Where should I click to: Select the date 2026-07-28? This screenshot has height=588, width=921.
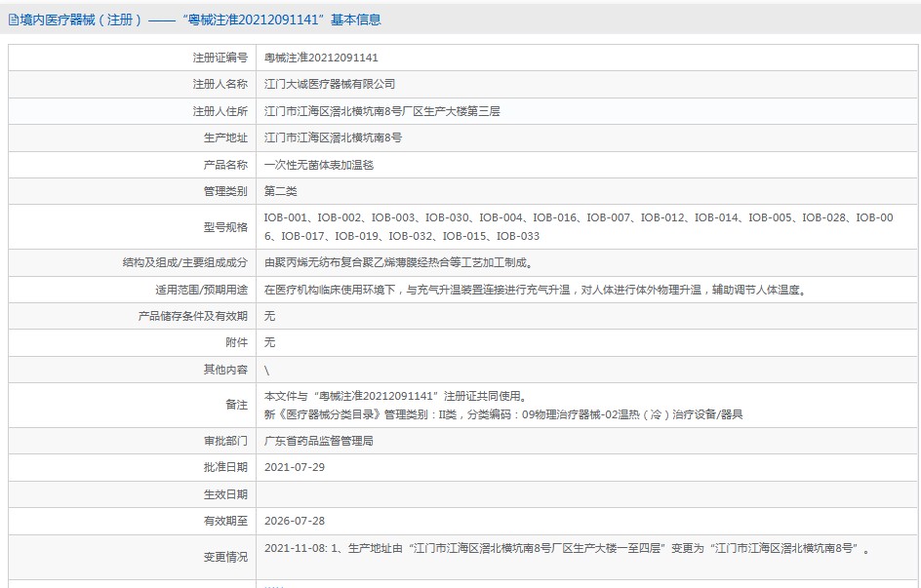tap(295, 521)
